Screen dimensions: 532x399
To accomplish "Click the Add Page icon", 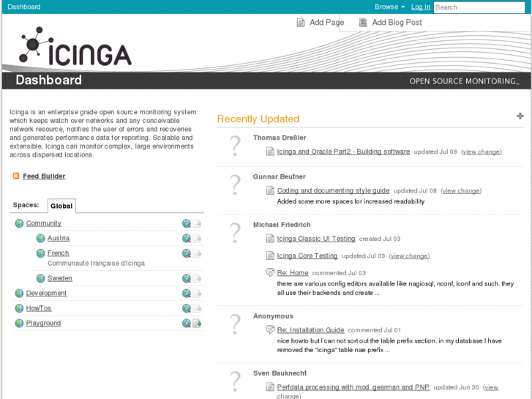I will click(x=301, y=23).
